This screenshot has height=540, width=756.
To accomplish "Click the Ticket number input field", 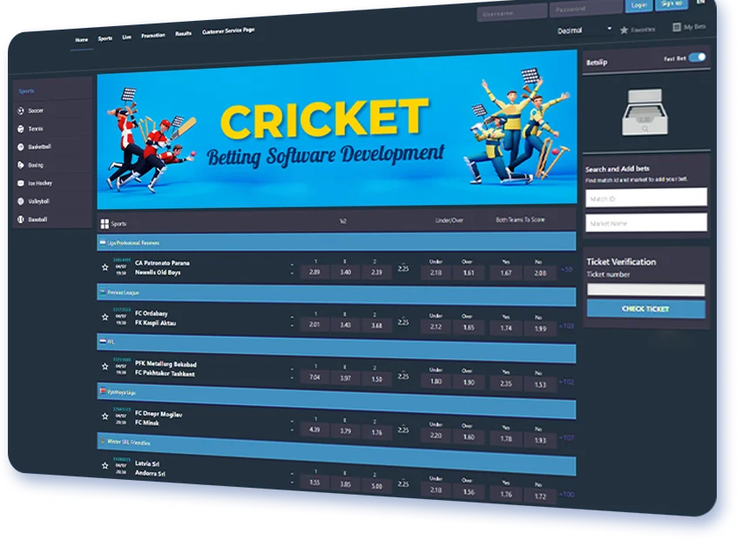I will click(x=645, y=290).
